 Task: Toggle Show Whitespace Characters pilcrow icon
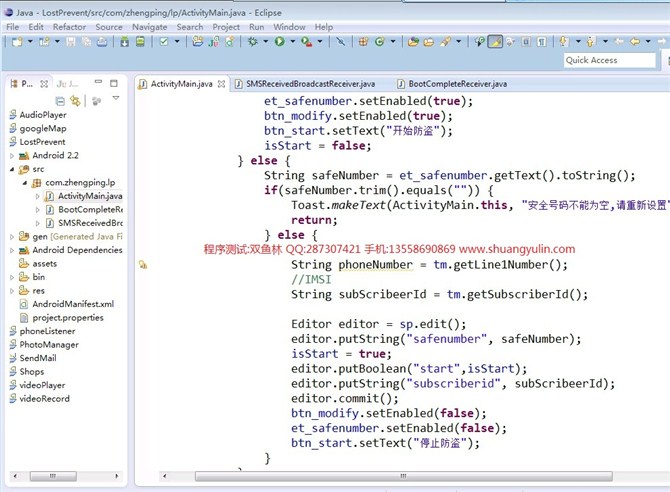click(541, 41)
